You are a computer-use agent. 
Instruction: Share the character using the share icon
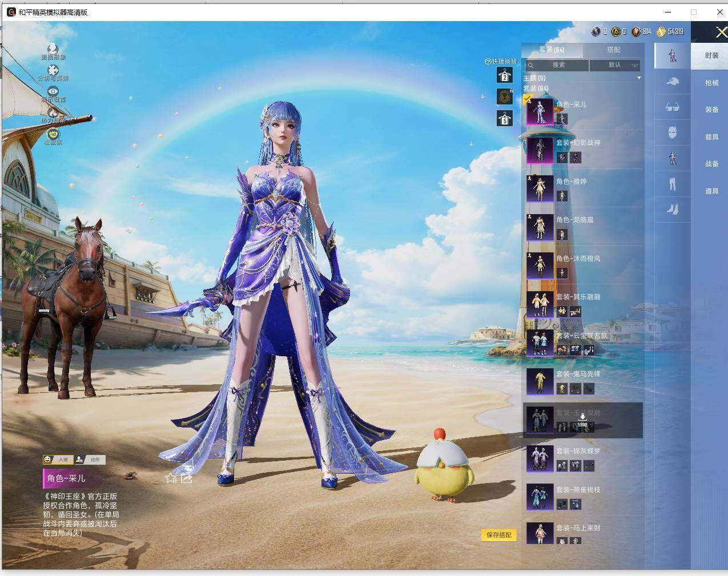click(186, 478)
